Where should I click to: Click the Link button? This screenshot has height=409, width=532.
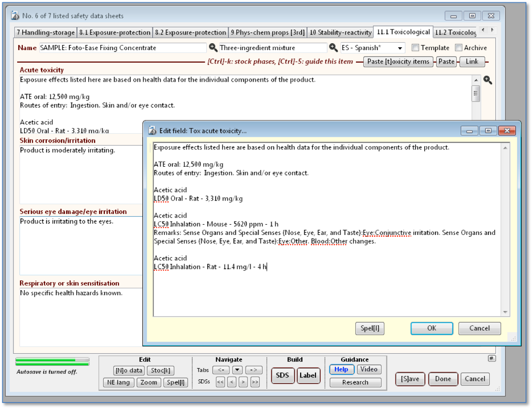[x=472, y=62]
